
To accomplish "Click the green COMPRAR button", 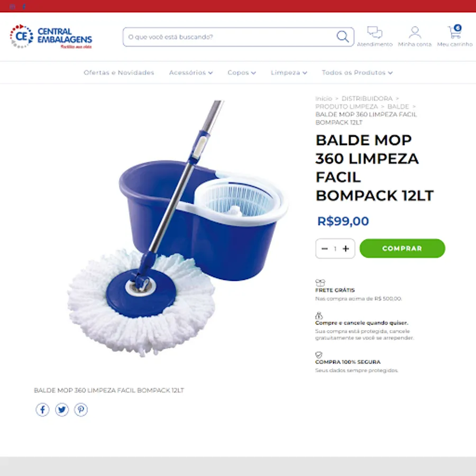I will (x=402, y=249).
